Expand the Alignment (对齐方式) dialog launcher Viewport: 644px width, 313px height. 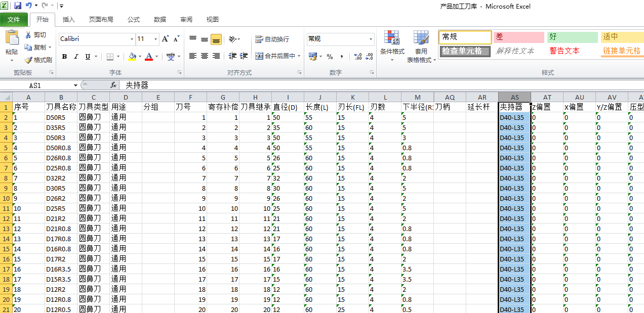coord(299,73)
